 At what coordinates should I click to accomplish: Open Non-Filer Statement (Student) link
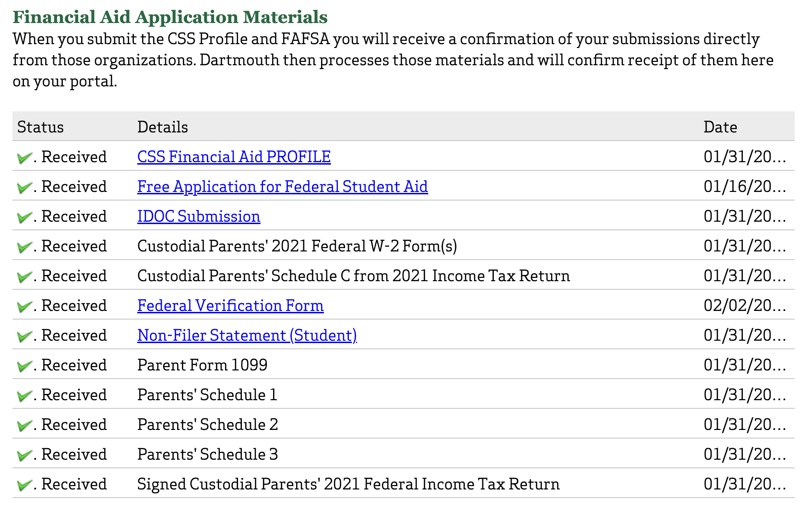[247, 335]
